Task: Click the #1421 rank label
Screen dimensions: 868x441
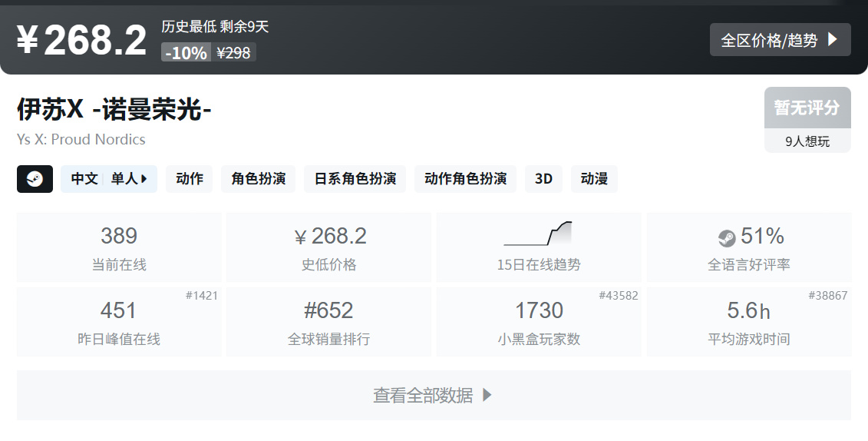Action: (x=202, y=295)
